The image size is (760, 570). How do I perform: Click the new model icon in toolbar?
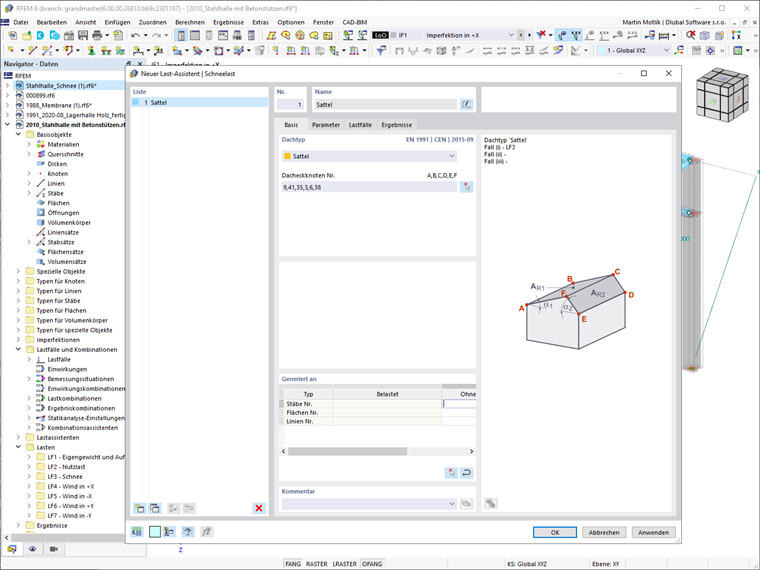click(13, 35)
